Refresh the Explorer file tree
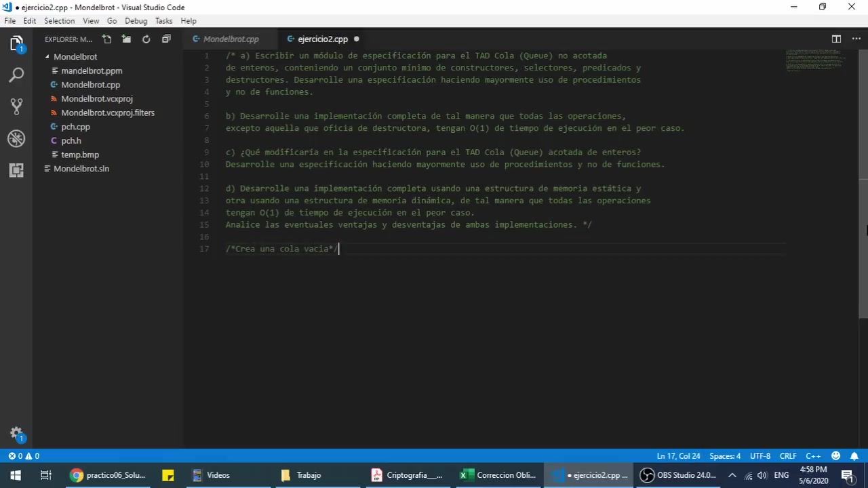The image size is (868, 488). [146, 39]
